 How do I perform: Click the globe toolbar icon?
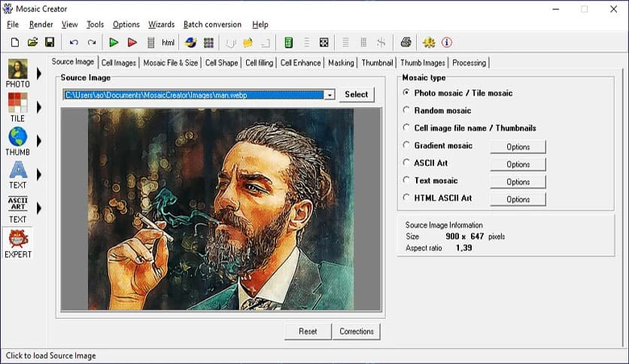point(190,42)
